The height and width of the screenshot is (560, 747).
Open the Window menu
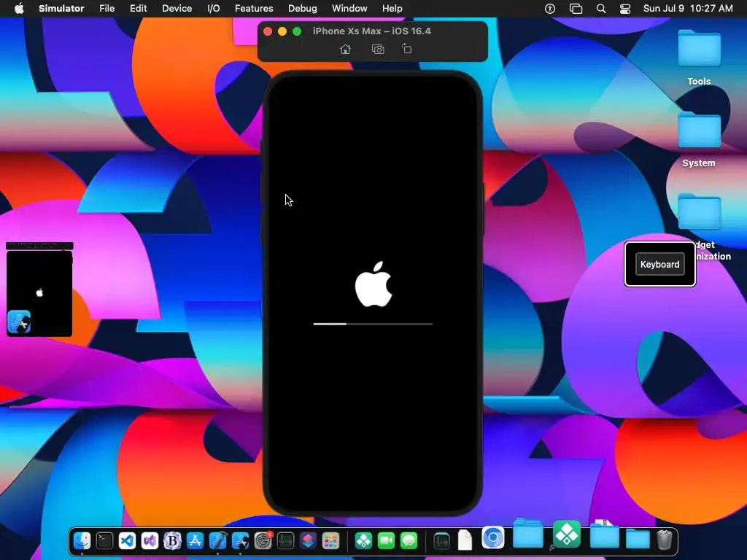click(x=349, y=9)
